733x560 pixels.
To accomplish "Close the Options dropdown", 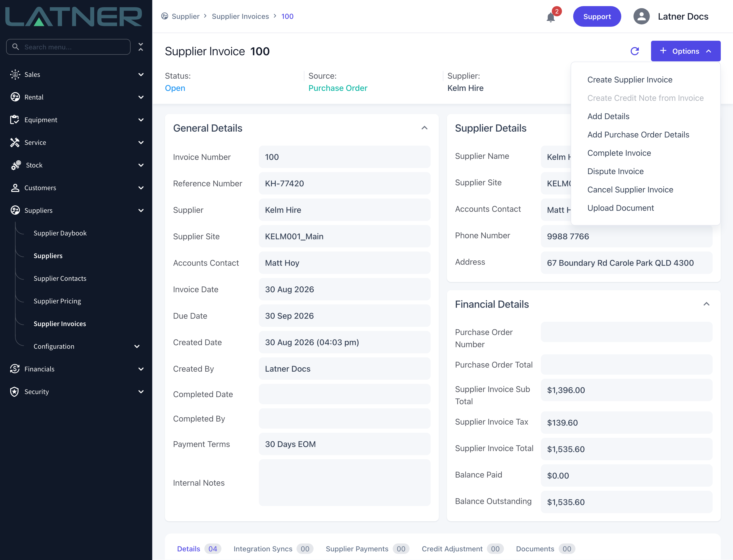I will tap(685, 51).
